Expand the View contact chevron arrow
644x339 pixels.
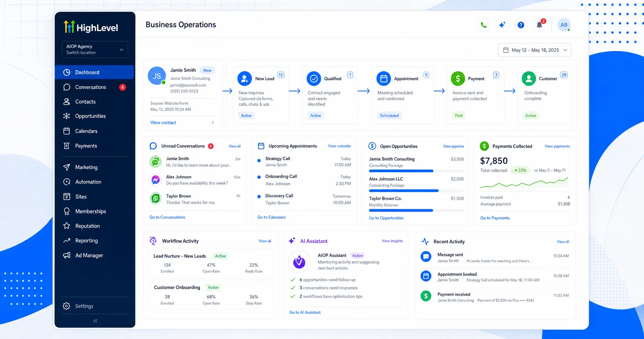pyautogui.click(x=213, y=123)
